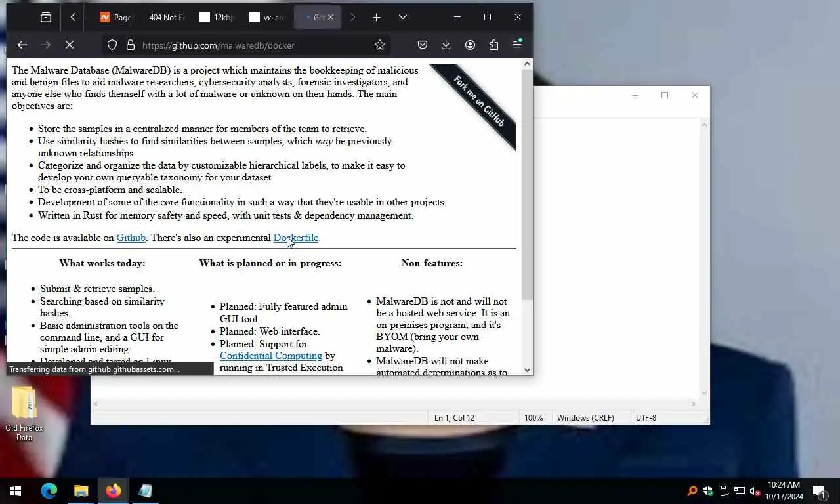Stop loading the page

[x=70, y=45]
